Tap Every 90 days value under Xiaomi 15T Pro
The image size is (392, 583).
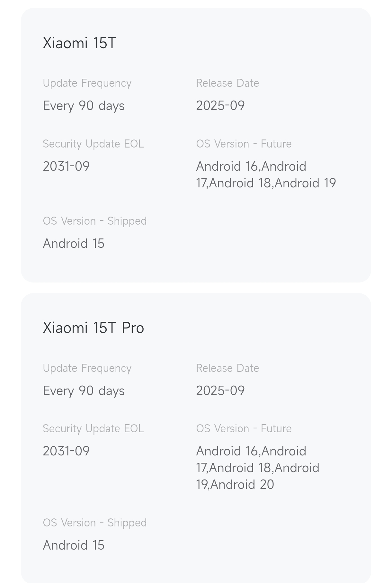tap(84, 391)
